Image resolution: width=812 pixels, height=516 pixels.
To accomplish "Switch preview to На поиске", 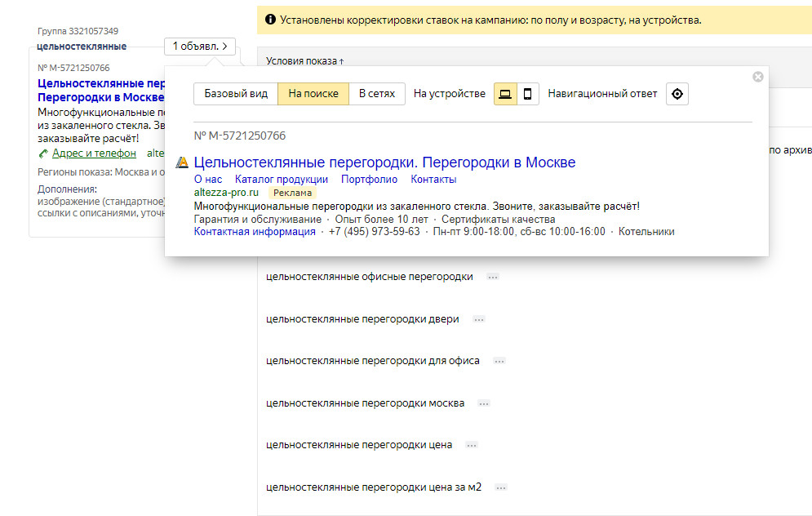I will click(313, 94).
